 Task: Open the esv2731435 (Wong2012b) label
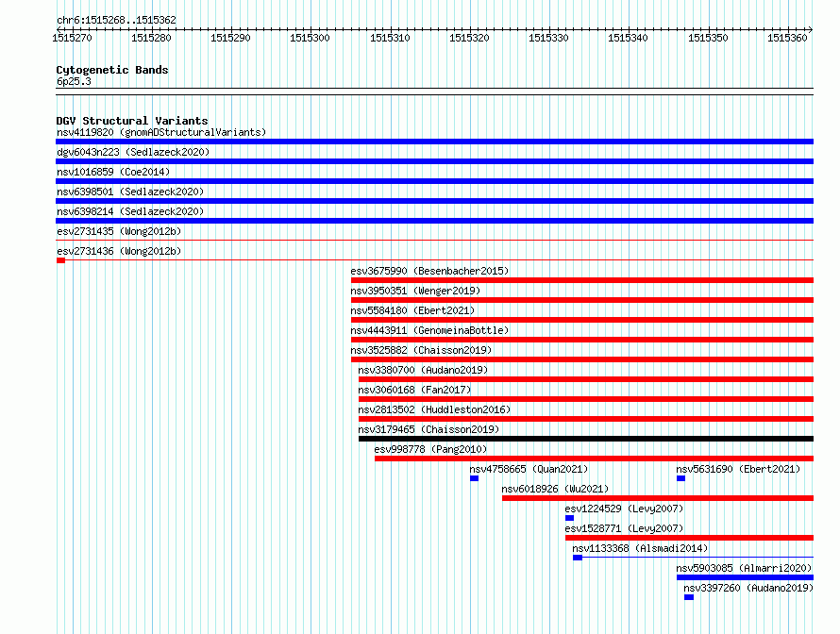[x=119, y=231]
